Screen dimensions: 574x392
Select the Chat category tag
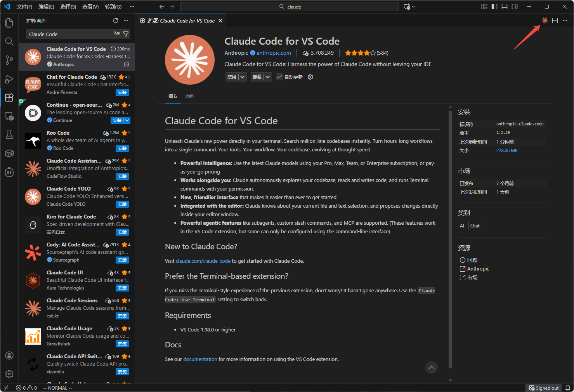[475, 225]
